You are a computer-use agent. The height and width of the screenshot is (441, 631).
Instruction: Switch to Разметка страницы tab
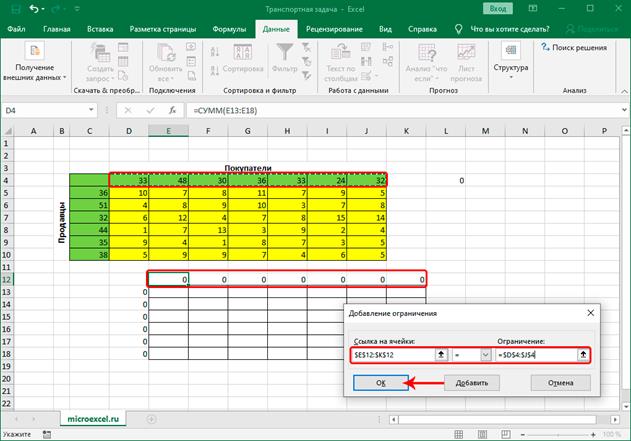[x=163, y=29]
